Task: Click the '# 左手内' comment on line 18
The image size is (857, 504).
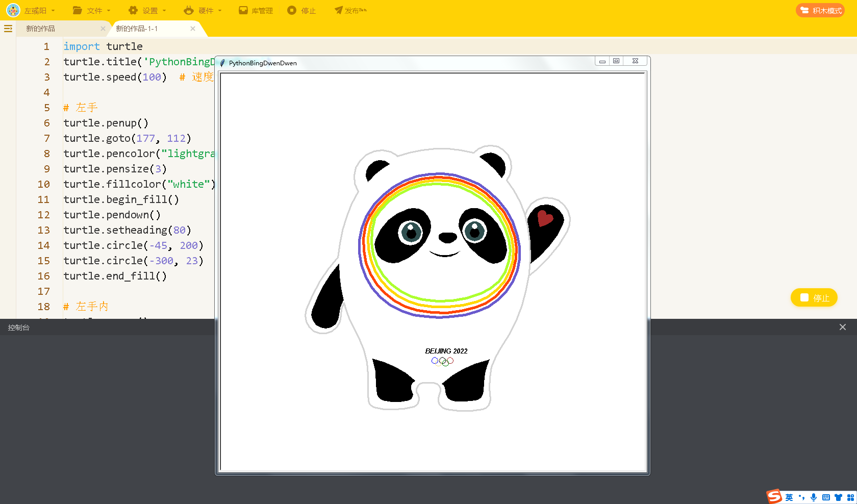Action: click(x=86, y=307)
